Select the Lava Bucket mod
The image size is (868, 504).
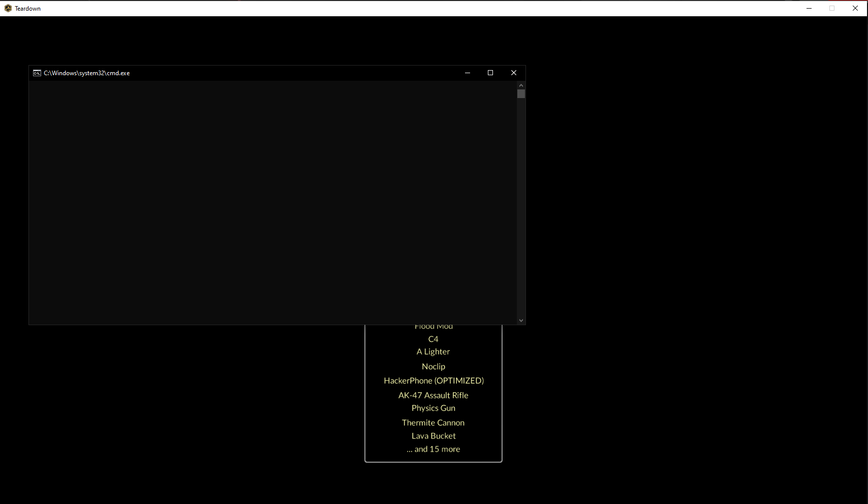433,435
